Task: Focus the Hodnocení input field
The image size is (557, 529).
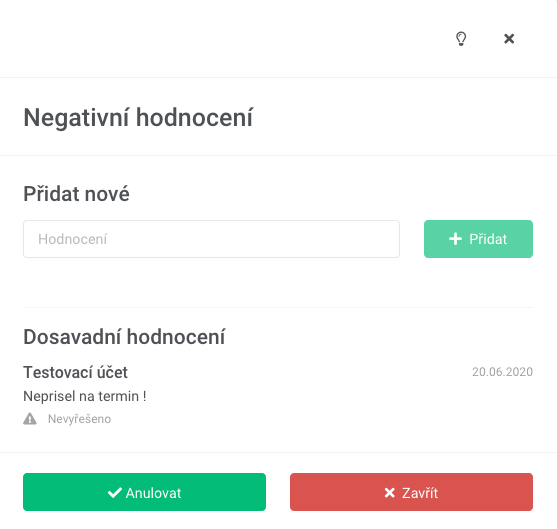Action: pos(211,239)
